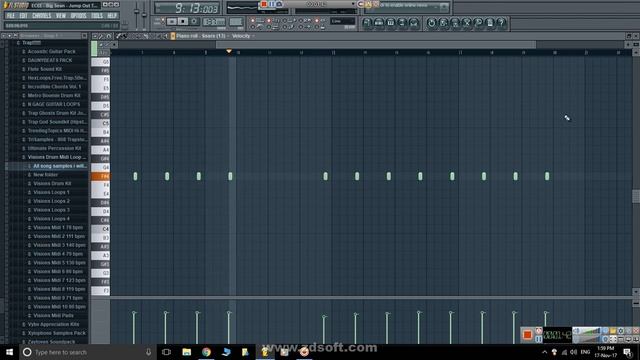
Task: Open the help question mark icon
Action: point(502,23)
